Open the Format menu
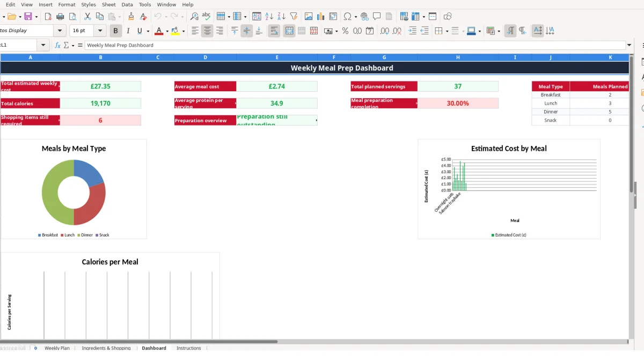The width and height of the screenshot is (644, 362). (x=67, y=4)
